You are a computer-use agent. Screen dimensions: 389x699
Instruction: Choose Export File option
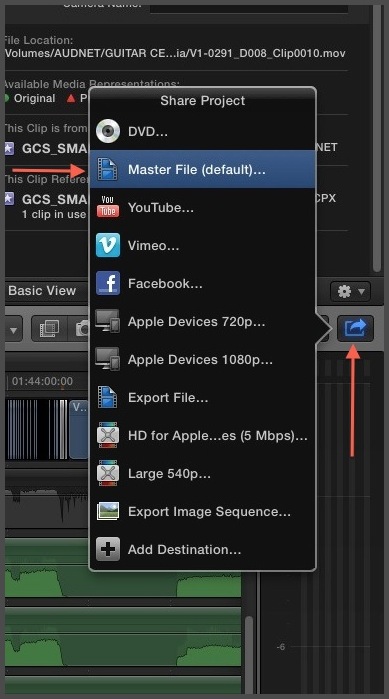[202, 397]
